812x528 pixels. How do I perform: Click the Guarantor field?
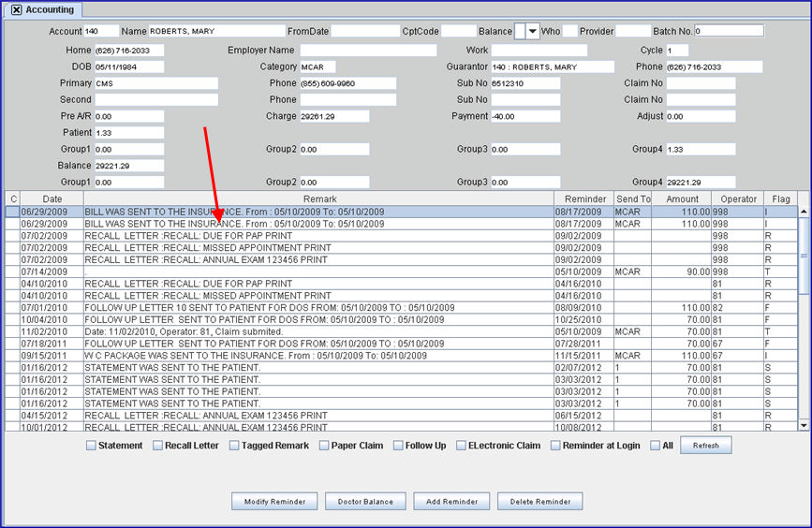coord(553,66)
